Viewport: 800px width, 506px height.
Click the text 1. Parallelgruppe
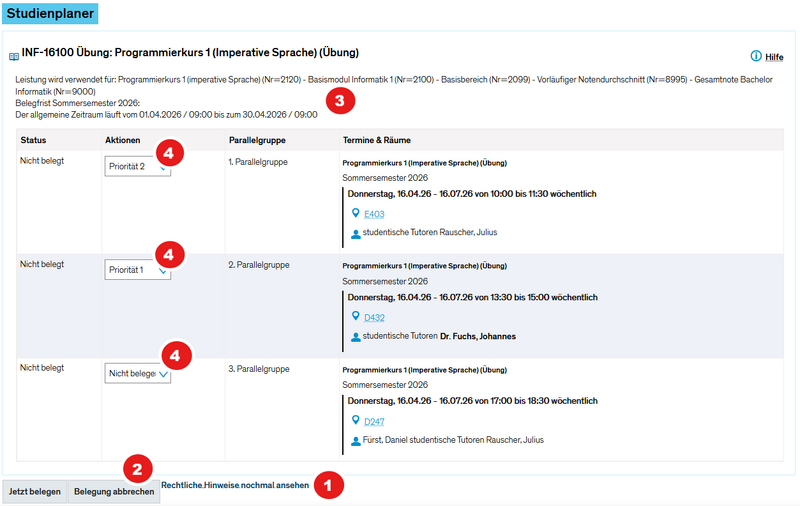(258, 162)
